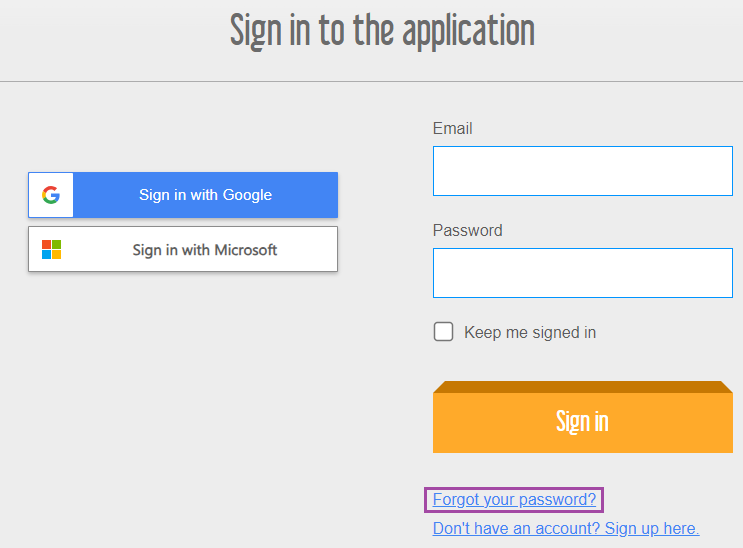This screenshot has height=548, width=743.
Task: Enable the Keep me signed in checkbox
Action: pyautogui.click(x=443, y=332)
